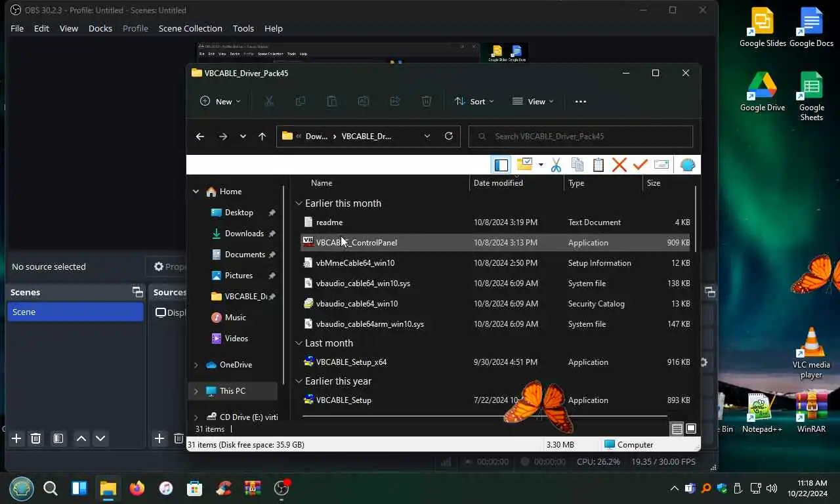Select the Scene item in OBS Scenes list
The width and height of the screenshot is (840, 504).
coord(75,312)
